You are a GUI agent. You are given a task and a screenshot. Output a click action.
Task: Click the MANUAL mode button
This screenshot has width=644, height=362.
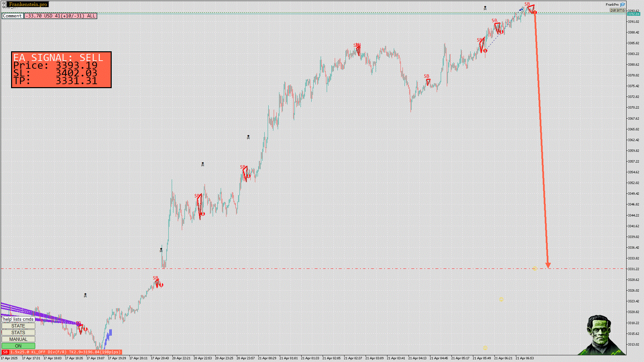18,339
